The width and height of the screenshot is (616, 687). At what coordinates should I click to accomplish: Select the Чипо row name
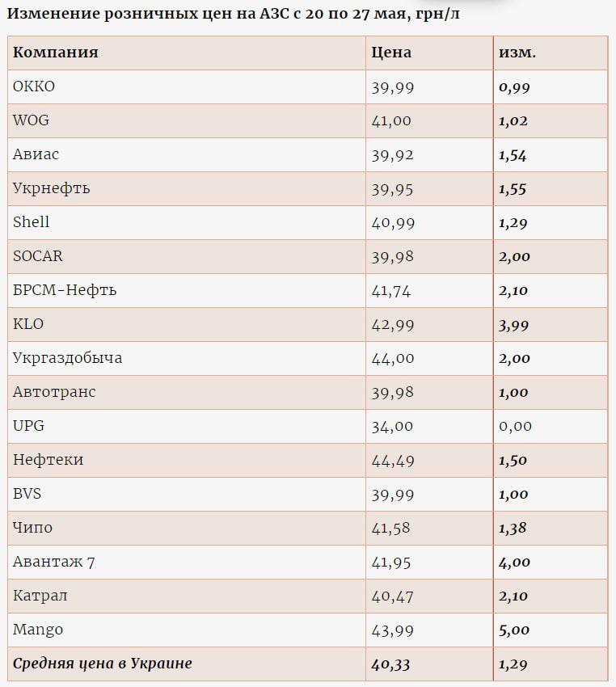click(32, 528)
